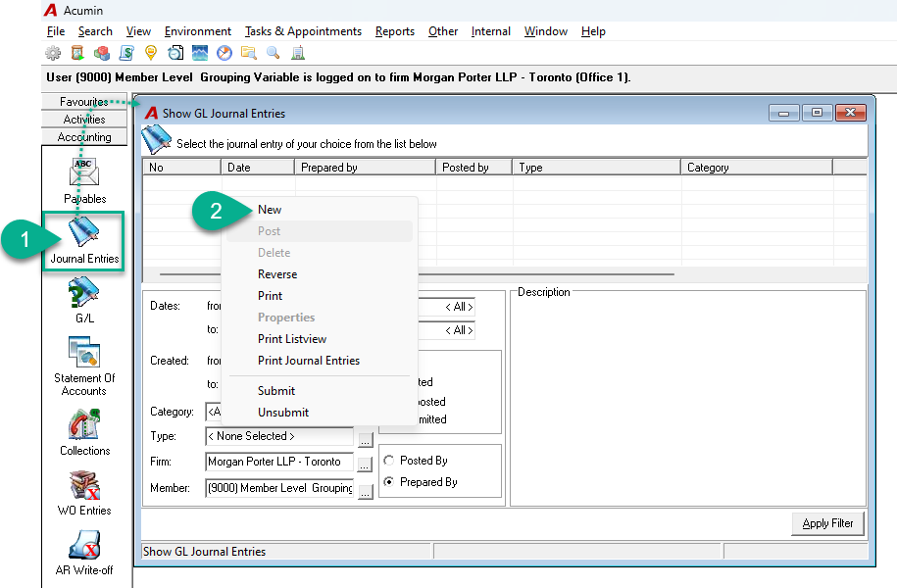Image resolution: width=897 pixels, height=588 pixels.
Task: Sort by the Prepared by column header
Action: [365, 167]
